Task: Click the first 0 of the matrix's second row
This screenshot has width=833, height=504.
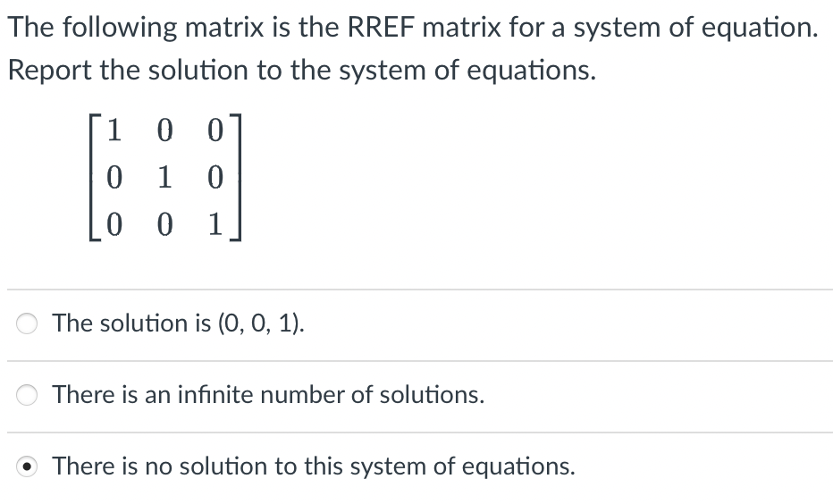Action: tap(114, 177)
